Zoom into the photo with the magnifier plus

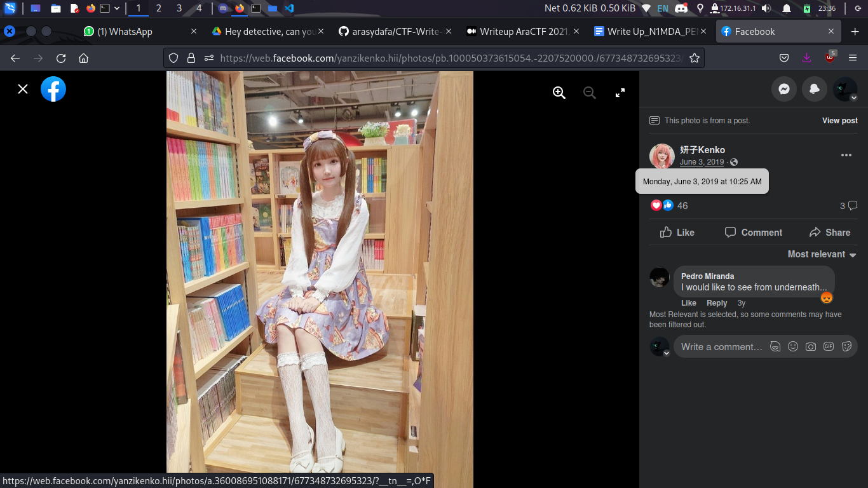pyautogui.click(x=559, y=92)
